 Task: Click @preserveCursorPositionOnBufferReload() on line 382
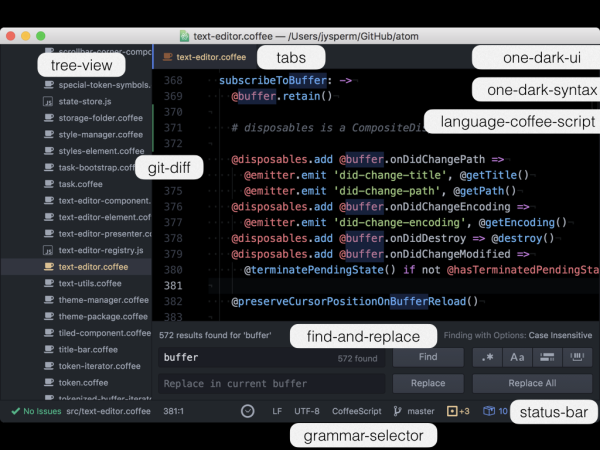pyautogui.click(x=355, y=301)
